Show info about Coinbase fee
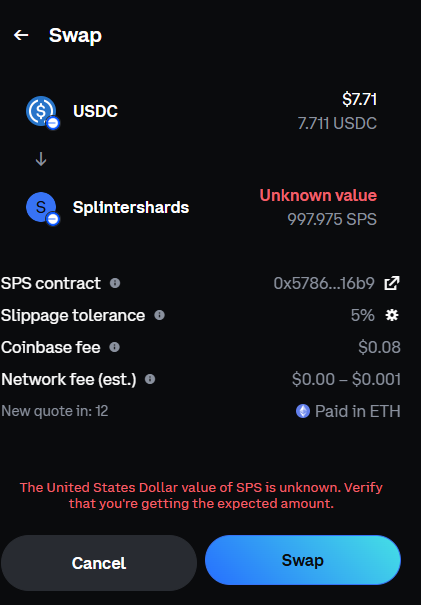The height and width of the screenshot is (605, 421). click(115, 347)
